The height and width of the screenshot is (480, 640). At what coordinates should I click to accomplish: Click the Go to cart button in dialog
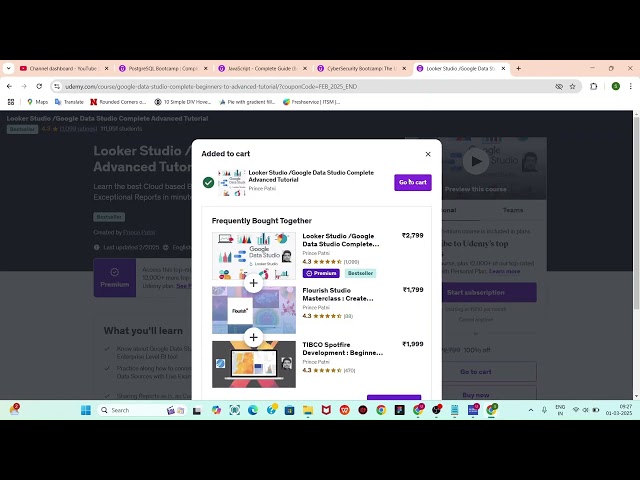(413, 182)
